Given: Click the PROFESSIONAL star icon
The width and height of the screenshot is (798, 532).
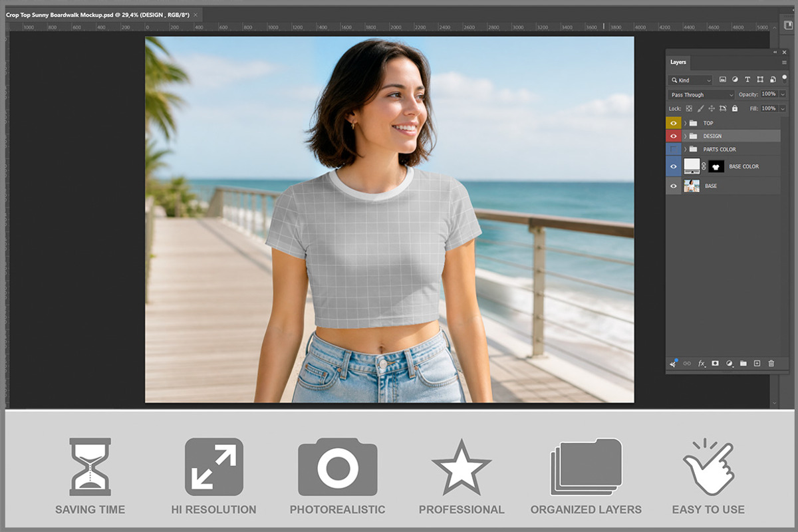Looking at the screenshot, I should click(x=462, y=466).
